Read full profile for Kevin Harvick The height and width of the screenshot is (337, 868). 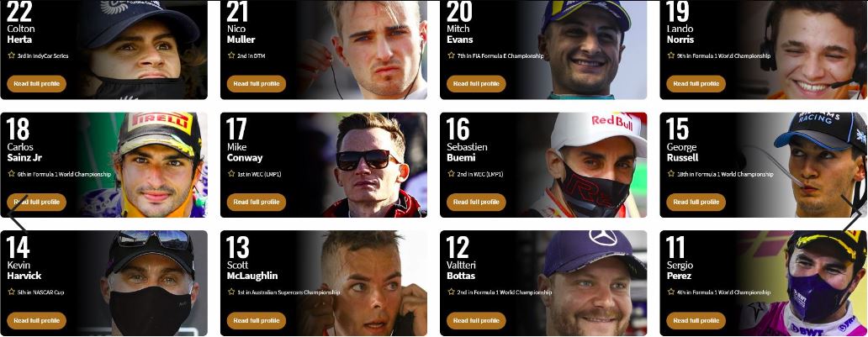[36, 320]
